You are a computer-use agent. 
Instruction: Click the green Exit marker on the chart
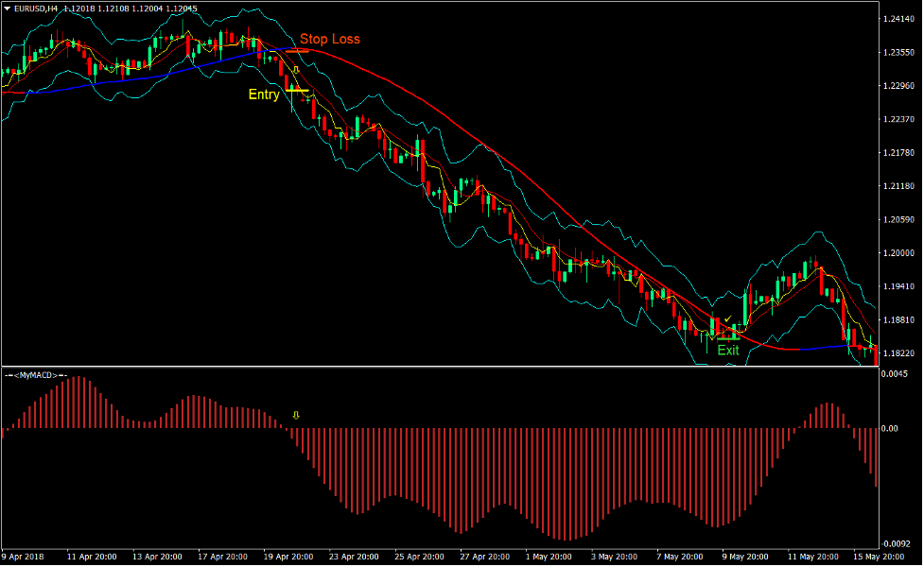click(x=726, y=337)
